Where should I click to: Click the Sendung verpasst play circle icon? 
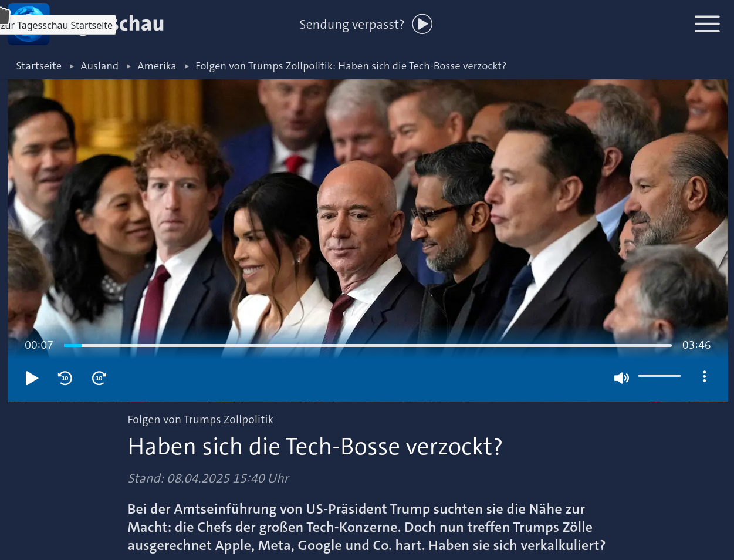422,24
